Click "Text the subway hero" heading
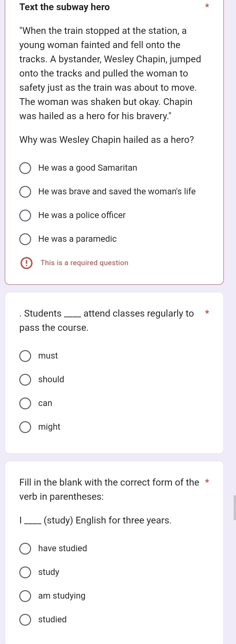Image resolution: width=236 pixels, height=644 pixels. pos(65,7)
